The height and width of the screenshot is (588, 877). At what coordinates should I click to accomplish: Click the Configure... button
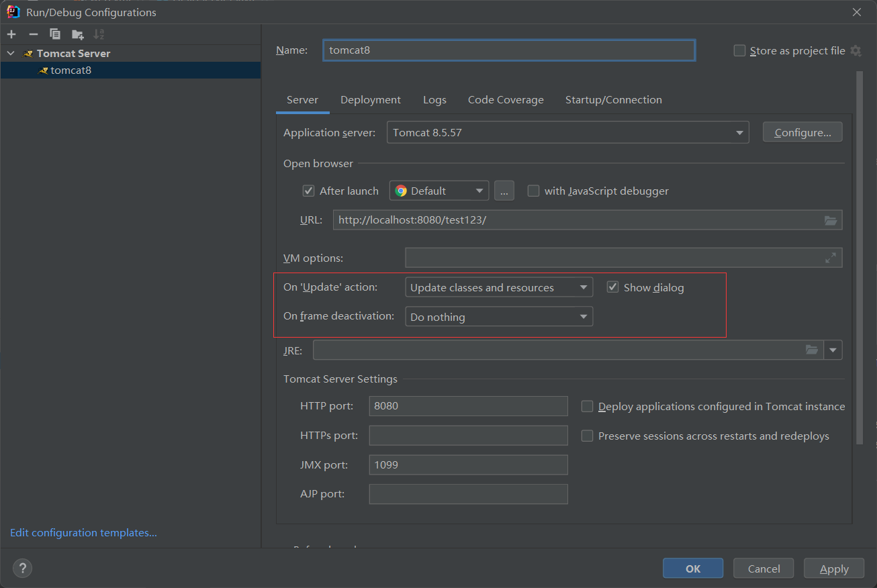point(802,132)
